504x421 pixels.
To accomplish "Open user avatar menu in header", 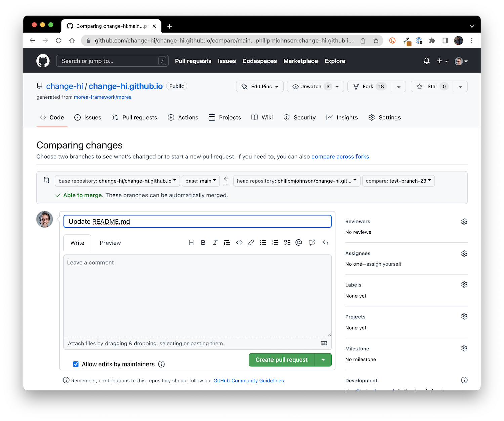I will (x=461, y=61).
